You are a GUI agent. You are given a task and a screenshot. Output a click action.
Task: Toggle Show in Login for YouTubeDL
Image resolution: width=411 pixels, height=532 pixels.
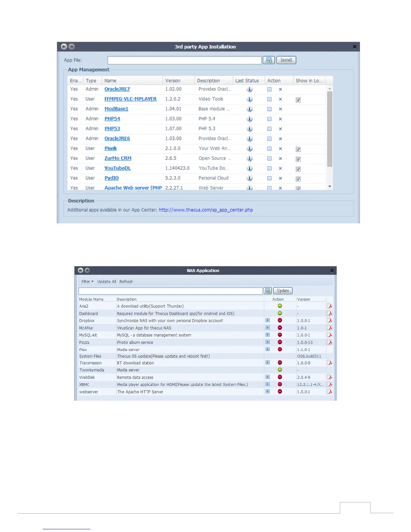pos(298,169)
